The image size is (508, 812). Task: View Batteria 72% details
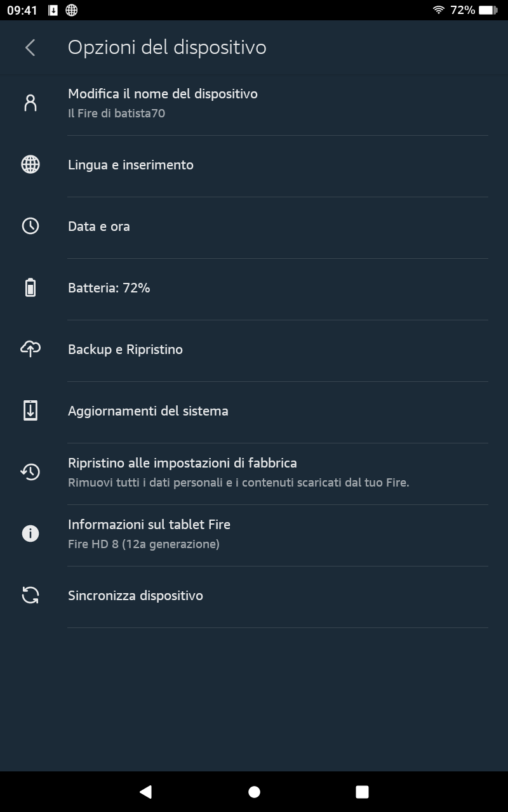tap(109, 288)
